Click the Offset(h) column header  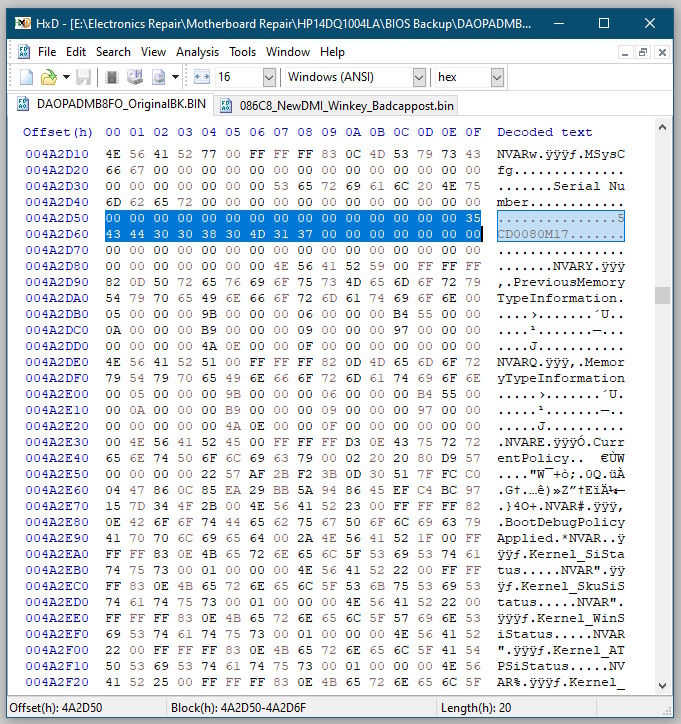click(58, 132)
